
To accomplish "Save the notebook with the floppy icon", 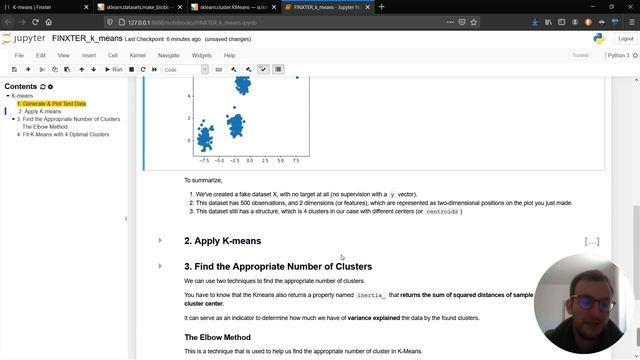I will click(14, 69).
